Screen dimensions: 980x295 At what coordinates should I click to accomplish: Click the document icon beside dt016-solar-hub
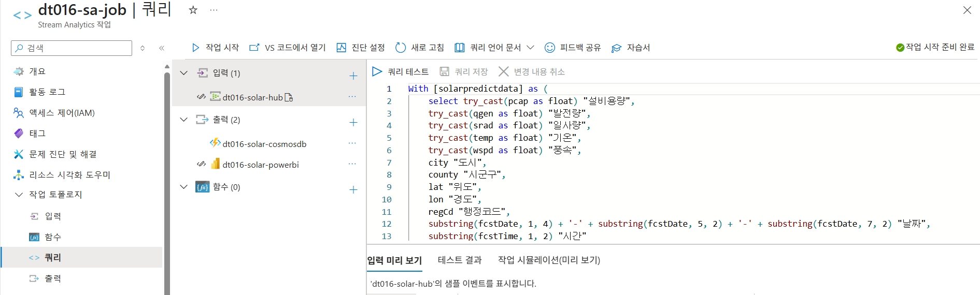click(x=289, y=97)
